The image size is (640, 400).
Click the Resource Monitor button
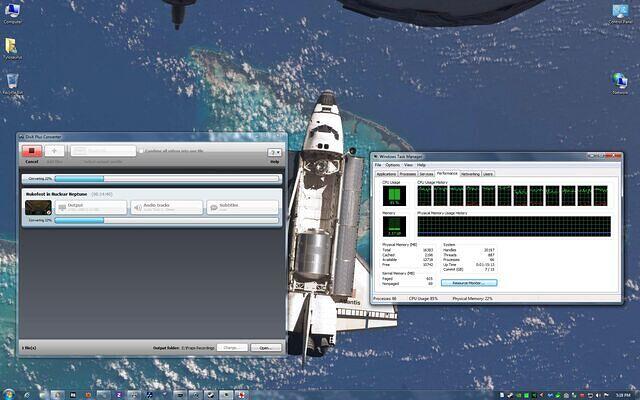(x=468, y=283)
